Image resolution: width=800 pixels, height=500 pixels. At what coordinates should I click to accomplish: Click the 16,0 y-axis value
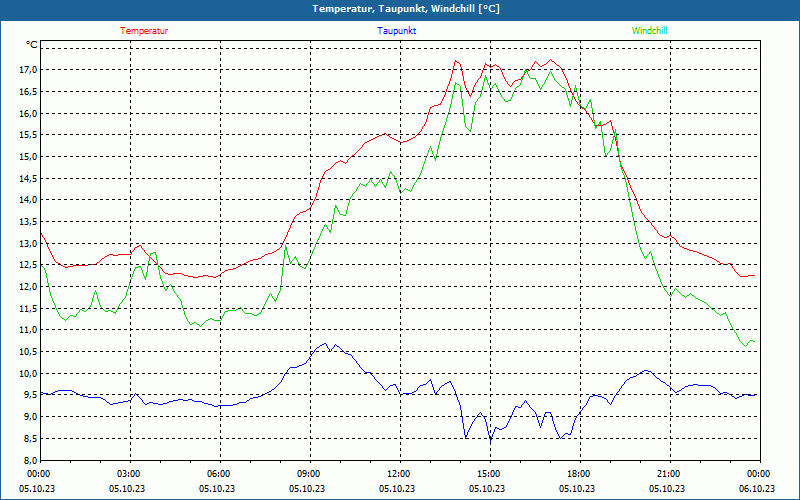(x=29, y=113)
